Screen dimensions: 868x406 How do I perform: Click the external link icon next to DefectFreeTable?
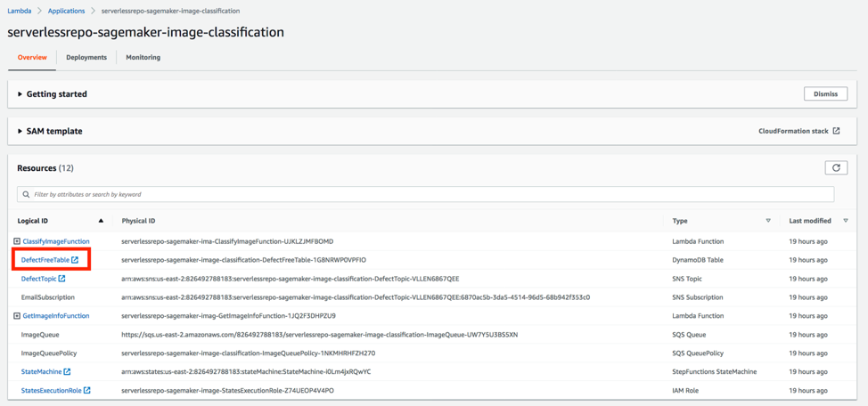(x=75, y=259)
